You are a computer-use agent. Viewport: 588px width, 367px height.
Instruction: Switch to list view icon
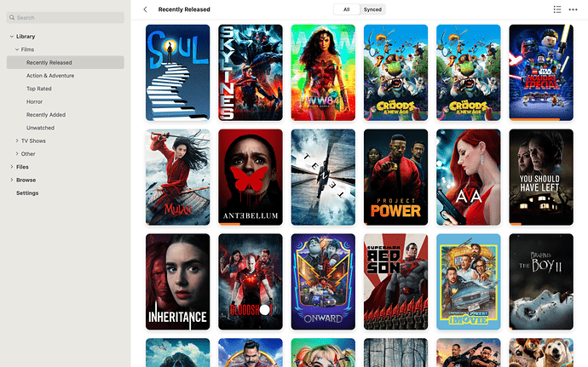pyautogui.click(x=557, y=9)
